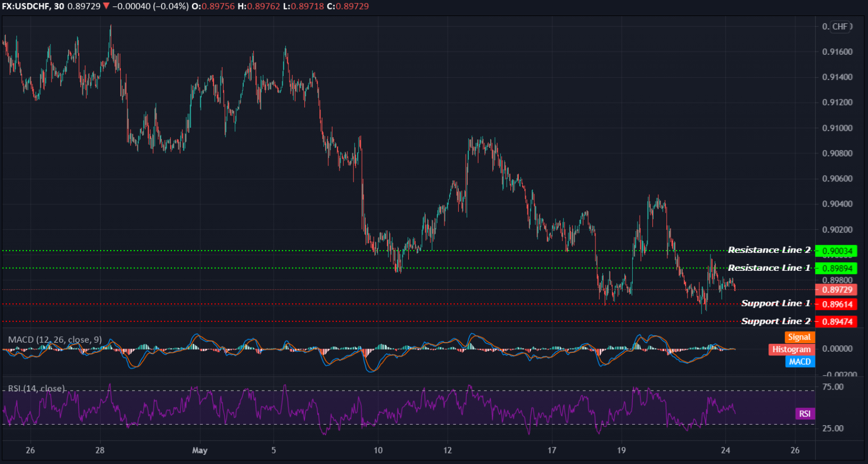Click the red down-arrow change indicator
Viewport: 868px width, 464px height.
click(x=106, y=6)
